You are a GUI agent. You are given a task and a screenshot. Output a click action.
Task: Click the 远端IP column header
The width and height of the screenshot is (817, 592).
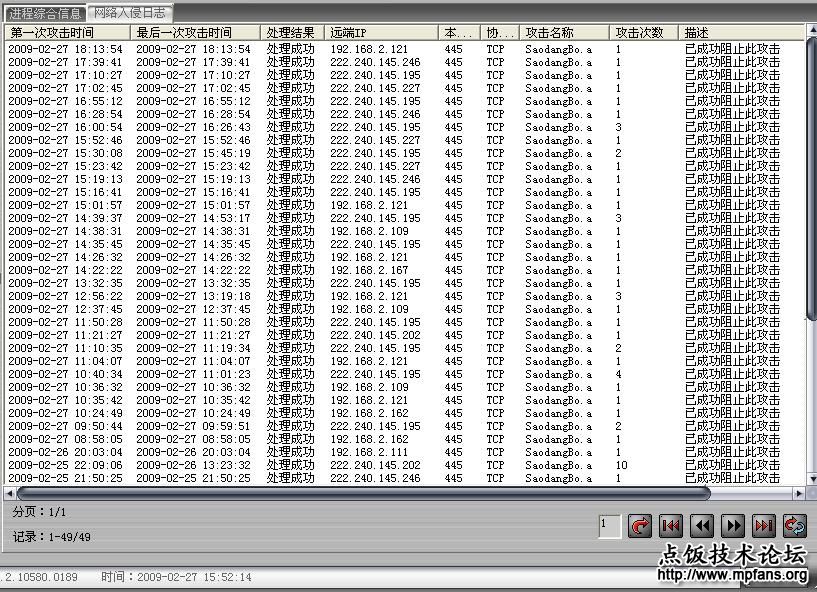(381, 33)
